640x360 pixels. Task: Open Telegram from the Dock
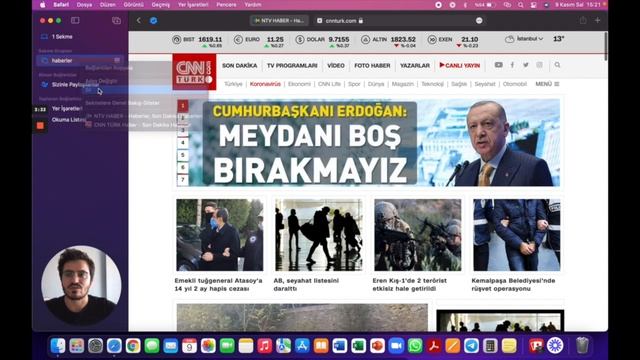pyautogui.click(x=471, y=346)
